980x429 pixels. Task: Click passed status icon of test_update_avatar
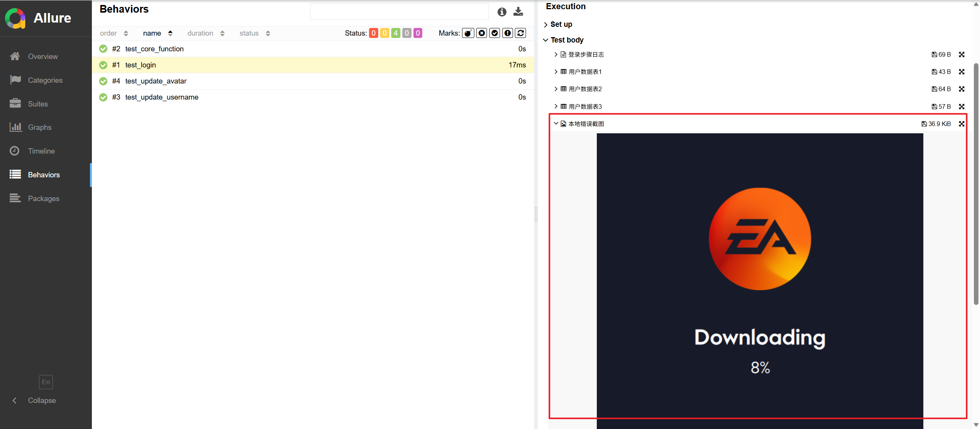pyautogui.click(x=103, y=81)
